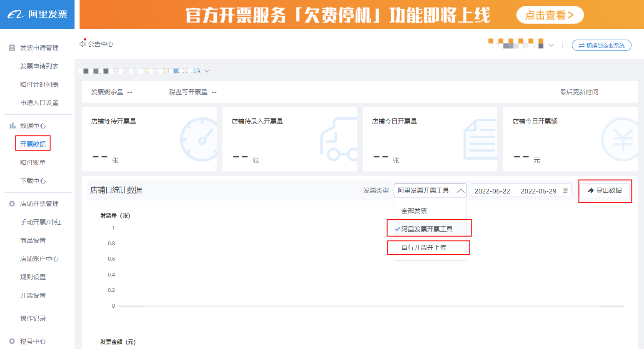
Task: Click the document icon on 店铺今日开票量 card
Action: [x=480, y=140]
